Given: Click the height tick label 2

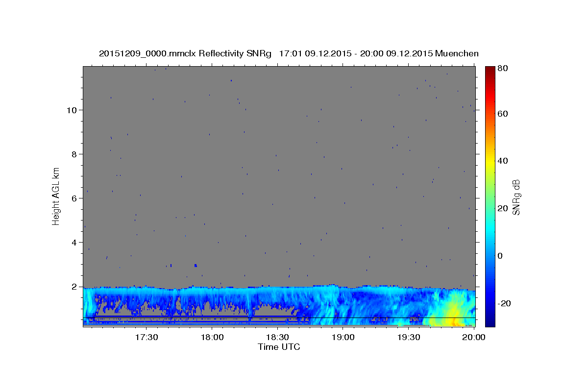Looking at the screenshot, I should [74, 287].
